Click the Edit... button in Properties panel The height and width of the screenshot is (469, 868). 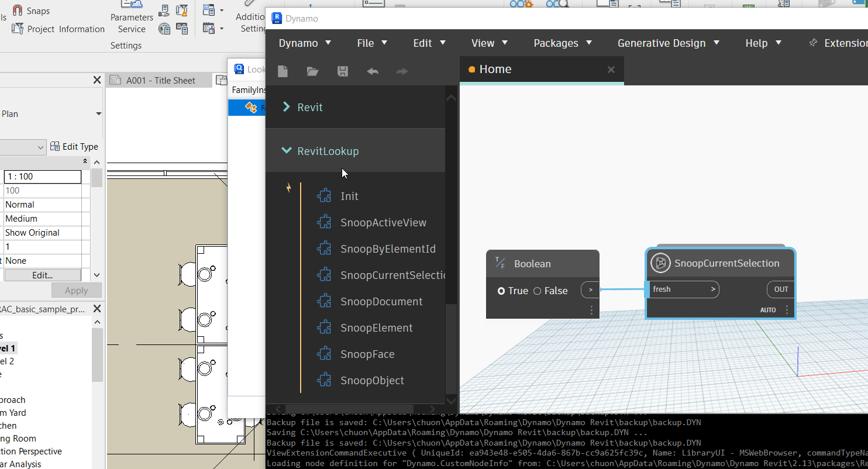click(42, 275)
